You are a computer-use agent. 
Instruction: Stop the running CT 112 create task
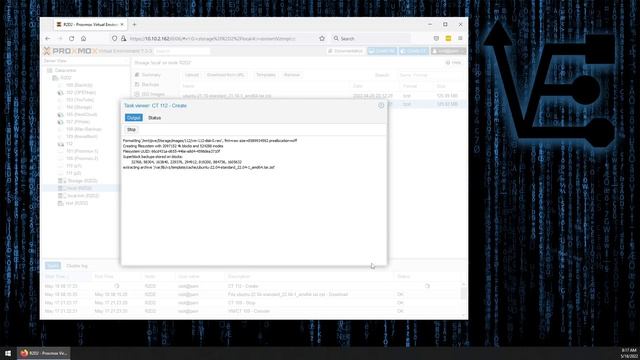pos(131,129)
